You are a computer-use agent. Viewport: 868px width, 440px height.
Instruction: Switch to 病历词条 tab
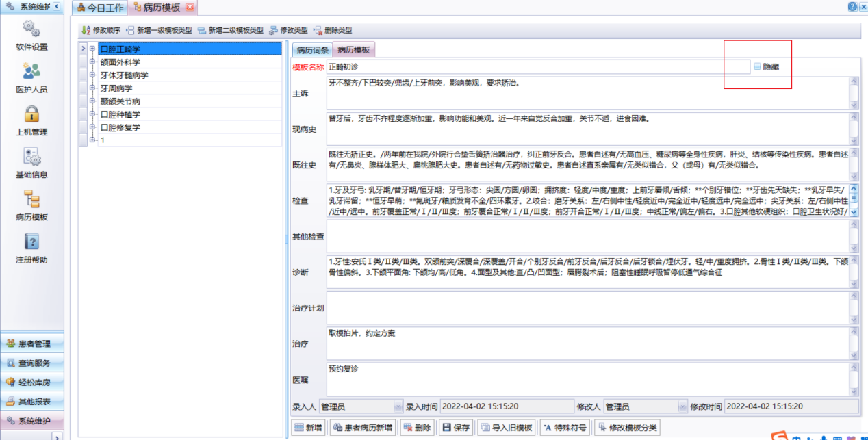point(312,50)
